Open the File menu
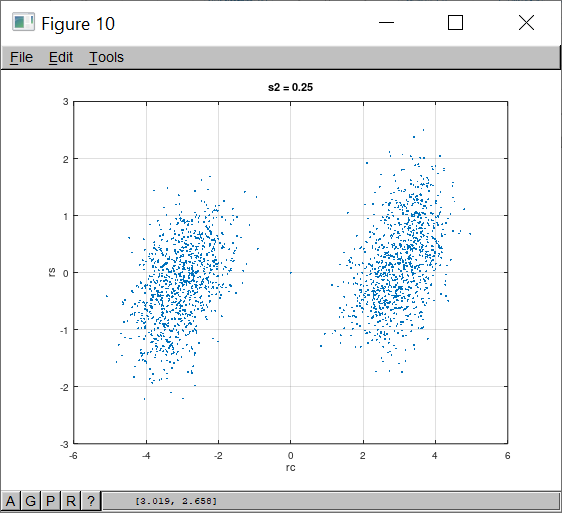 click(21, 57)
